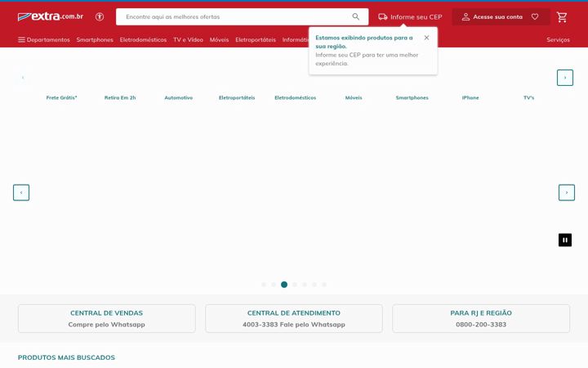The width and height of the screenshot is (588, 368).
Task: Open Serviços in the navigation bar
Action: coord(558,40)
